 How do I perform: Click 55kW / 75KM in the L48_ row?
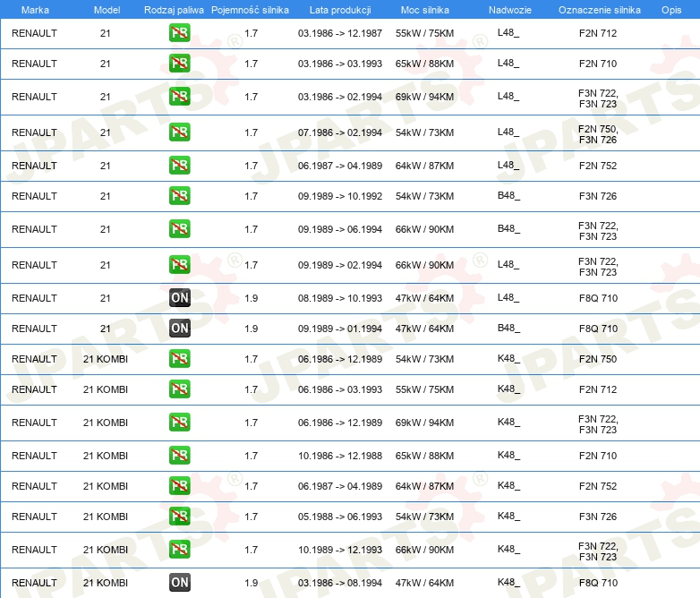point(424,33)
